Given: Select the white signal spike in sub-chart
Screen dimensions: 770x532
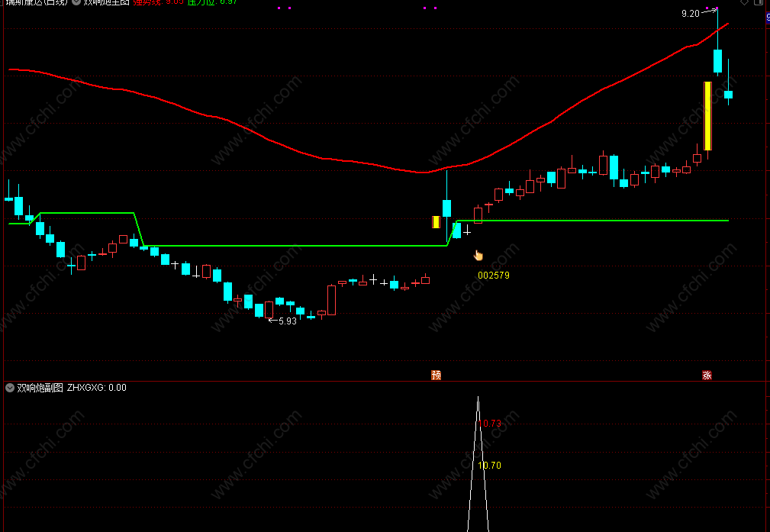Looking at the screenshot, I should [478, 464].
